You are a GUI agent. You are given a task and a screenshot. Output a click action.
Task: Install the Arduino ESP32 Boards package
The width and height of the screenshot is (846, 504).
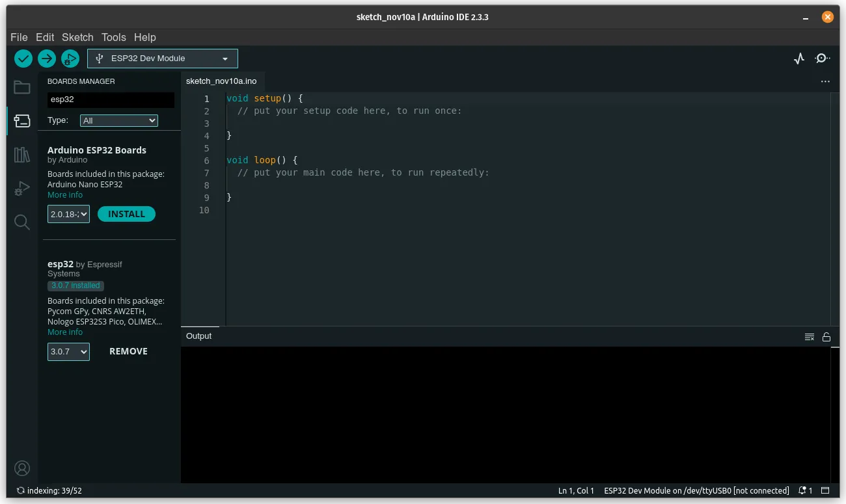tap(126, 213)
